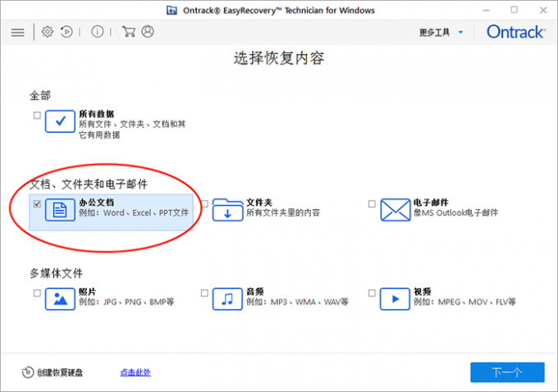Check the 照片 checkbox
Image resolution: width=558 pixels, height=392 pixels.
(37, 293)
